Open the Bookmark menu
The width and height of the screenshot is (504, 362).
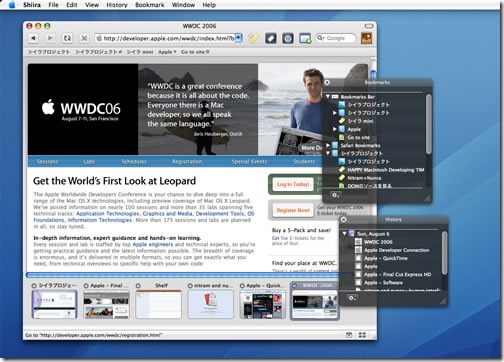coord(150,5)
